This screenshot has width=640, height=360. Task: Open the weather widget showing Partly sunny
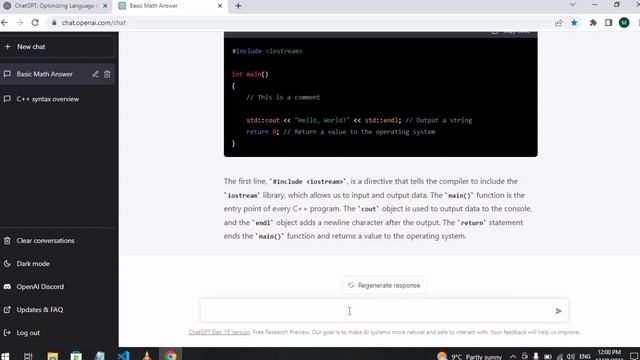pos(469,356)
